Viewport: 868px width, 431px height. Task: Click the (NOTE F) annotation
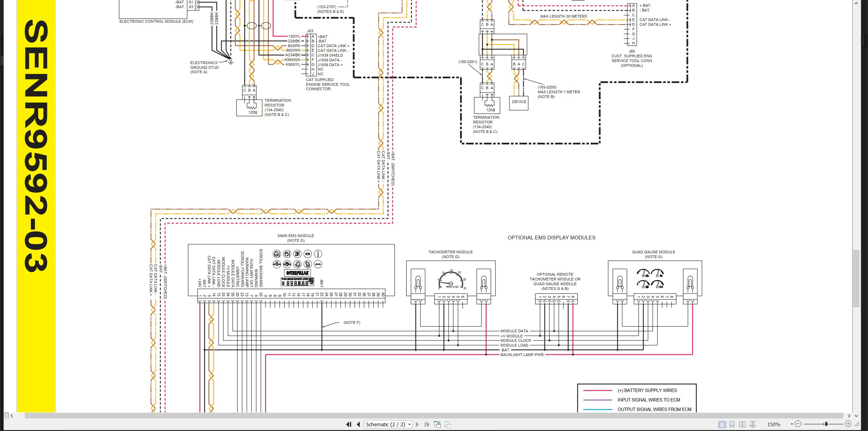[x=352, y=322]
